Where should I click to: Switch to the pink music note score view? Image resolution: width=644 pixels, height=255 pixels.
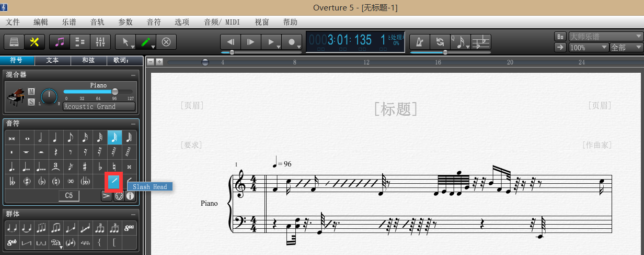click(x=60, y=42)
